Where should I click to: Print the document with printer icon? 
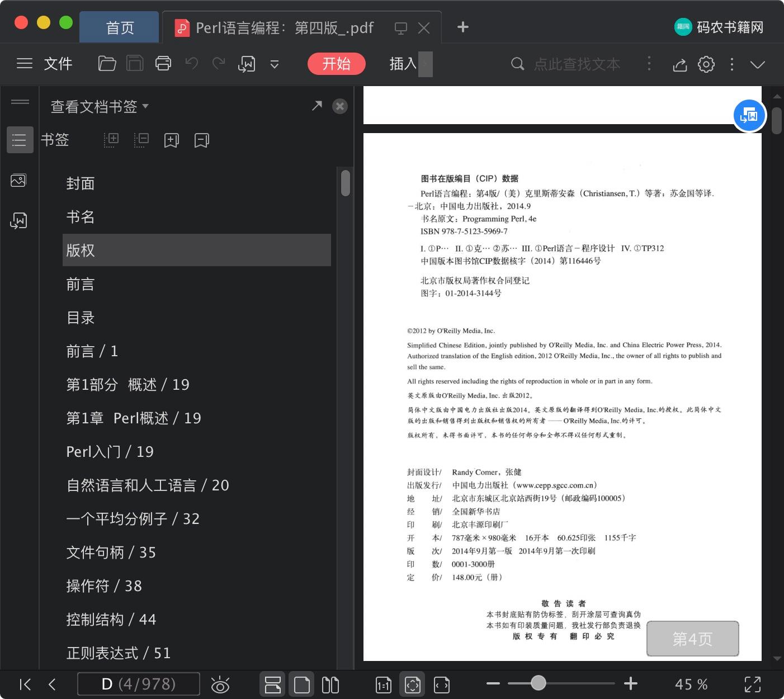click(x=163, y=64)
